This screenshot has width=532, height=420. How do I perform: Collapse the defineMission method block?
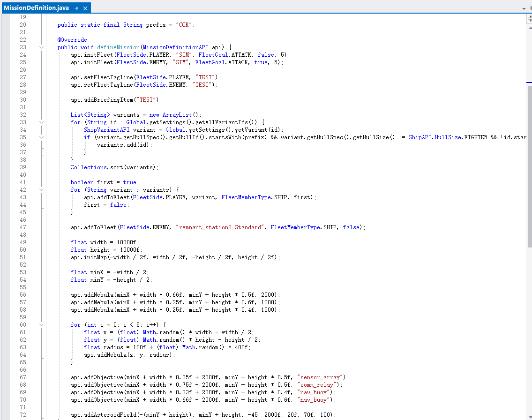click(41, 47)
